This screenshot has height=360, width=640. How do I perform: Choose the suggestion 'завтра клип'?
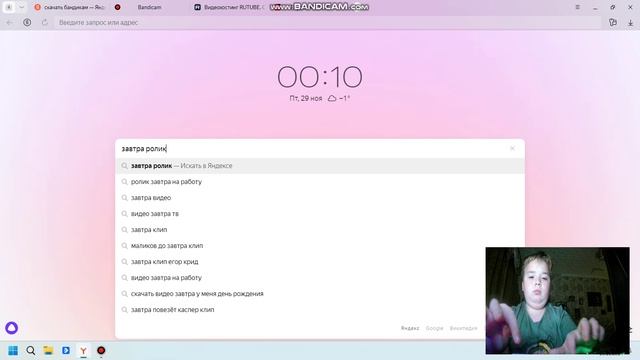click(x=320, y=230)
